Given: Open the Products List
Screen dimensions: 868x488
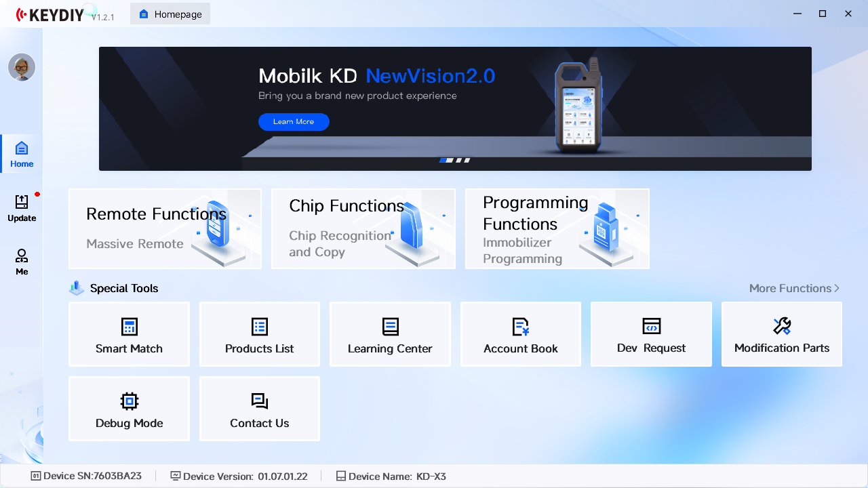Looking at the screenshot, I should tap(259, 333).
